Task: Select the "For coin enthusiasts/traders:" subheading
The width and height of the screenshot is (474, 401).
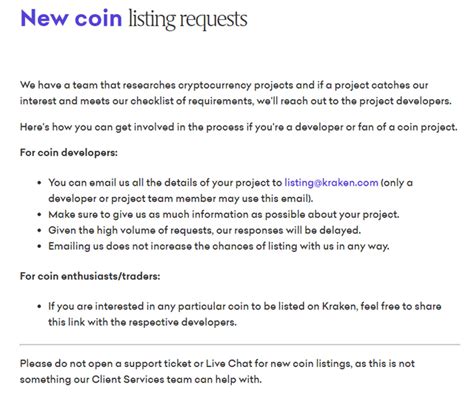Action: coord(90,276)
